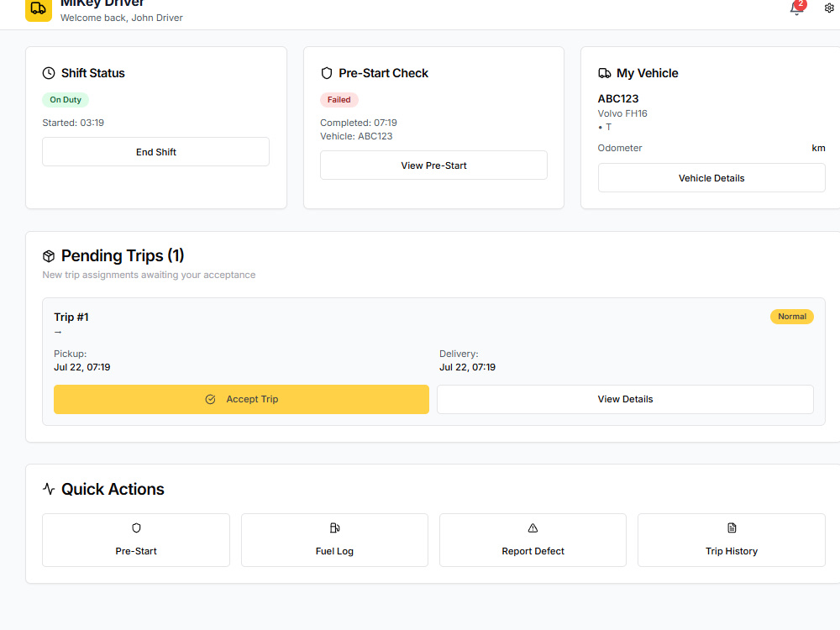Click the Pickup: label
Image resolution: width=840 pixels, height=630 pixels.
pyautogui.click(x=71, y=354)
